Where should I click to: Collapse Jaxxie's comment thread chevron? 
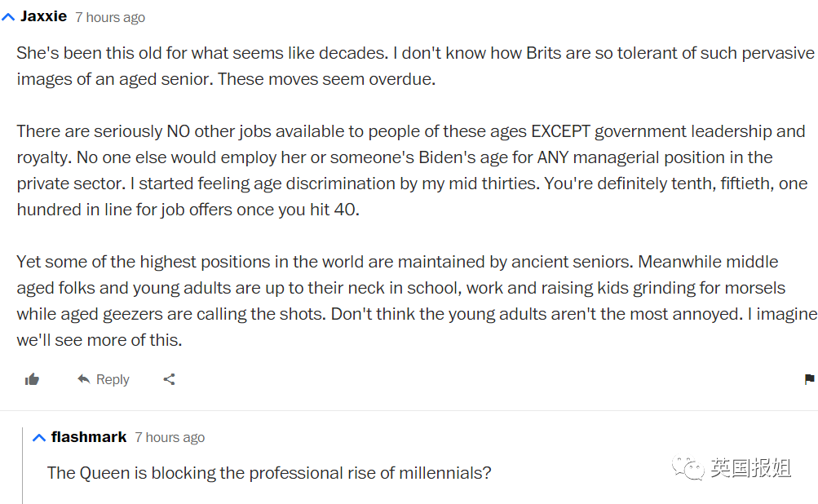[8, 17]
